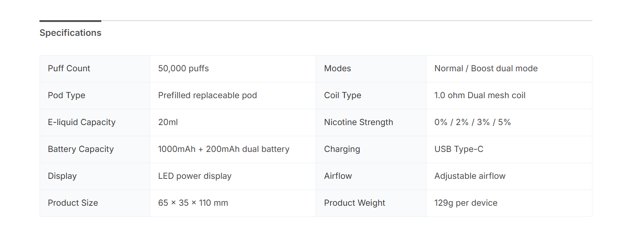Screen dimensions: 644x238
Task: Click the 1.0 ohm Dual mesh coil value
Action: (x=480, y=95)
